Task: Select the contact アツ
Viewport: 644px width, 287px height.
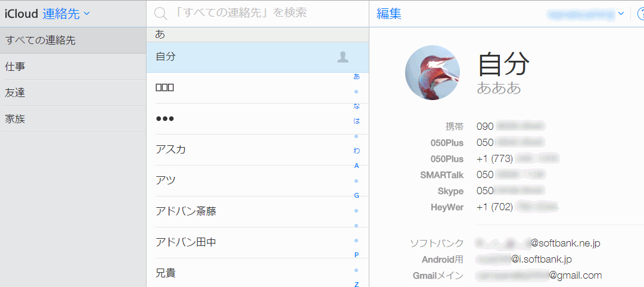Action: 165,180
